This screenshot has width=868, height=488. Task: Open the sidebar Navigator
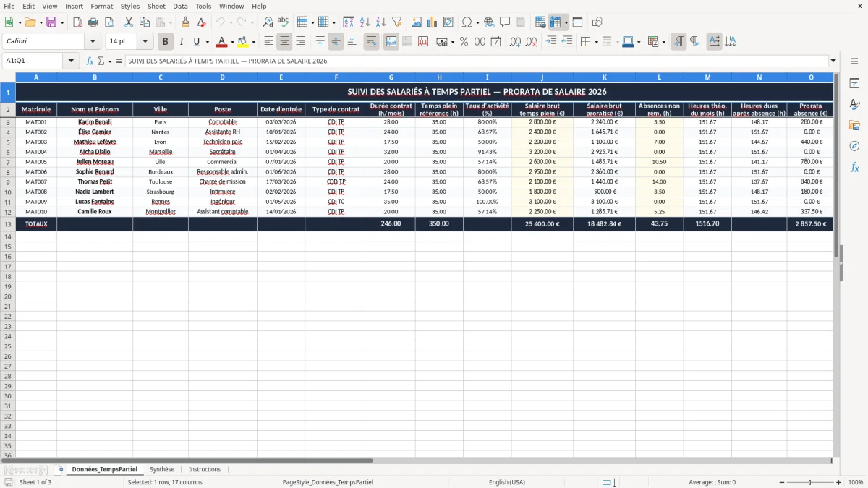[854, 146]
